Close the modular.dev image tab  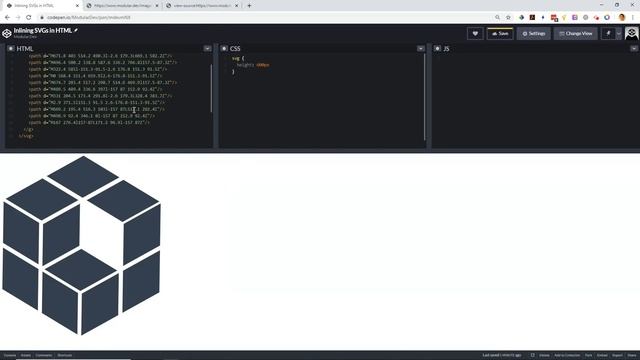[x=157, y=6]
